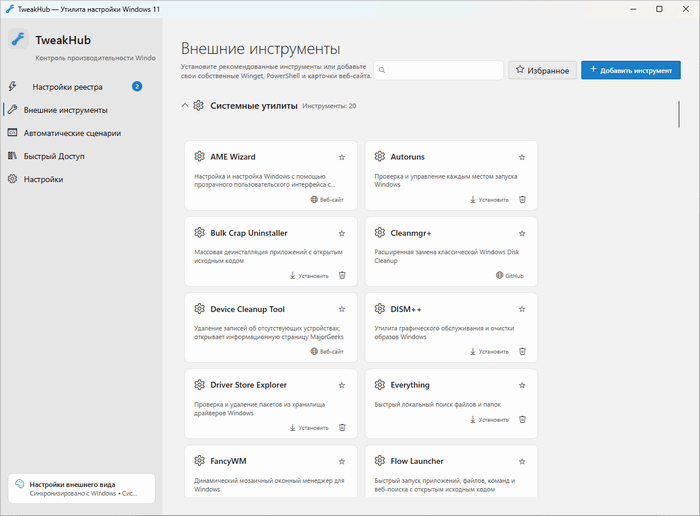700x516 pixels.
Task: Favorite the AME Wizard card star
Action: [342, 157]
